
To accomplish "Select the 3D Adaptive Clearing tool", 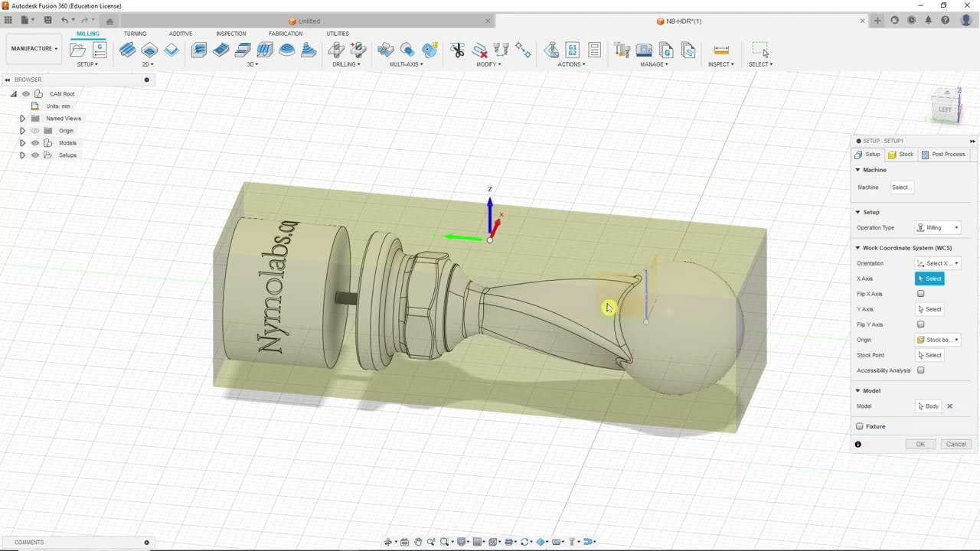I will [x=199, y=51].
